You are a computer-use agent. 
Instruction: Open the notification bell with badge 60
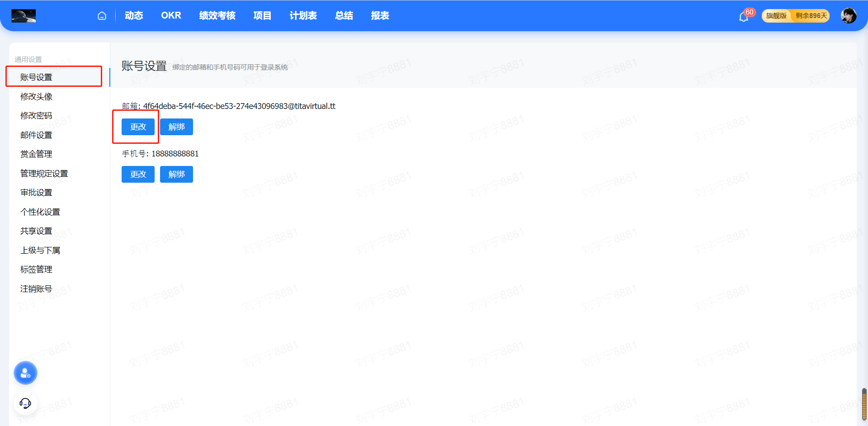[x=744, y=17]
